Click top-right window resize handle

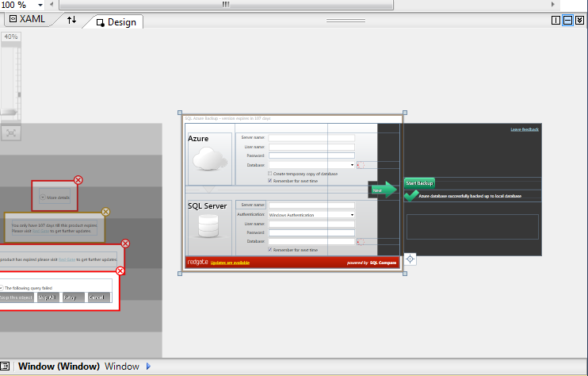[405, 113]
